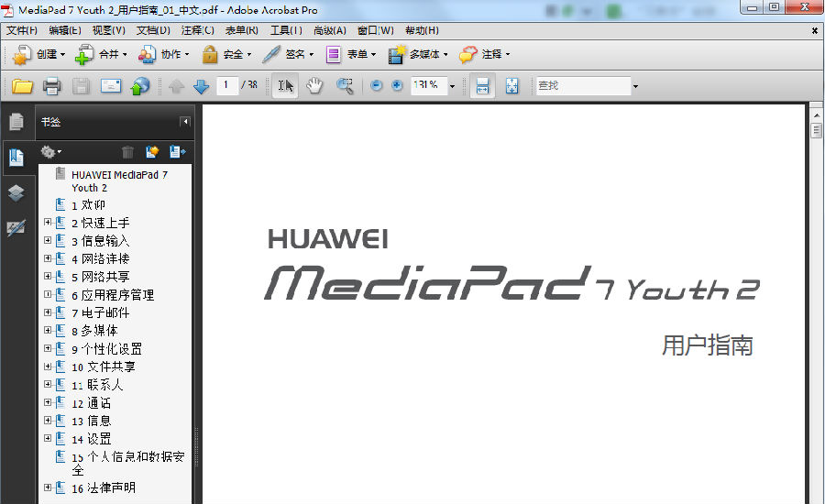Zoom in with the plus button
Screen dimensions: 825x504
tap(397, 85)
